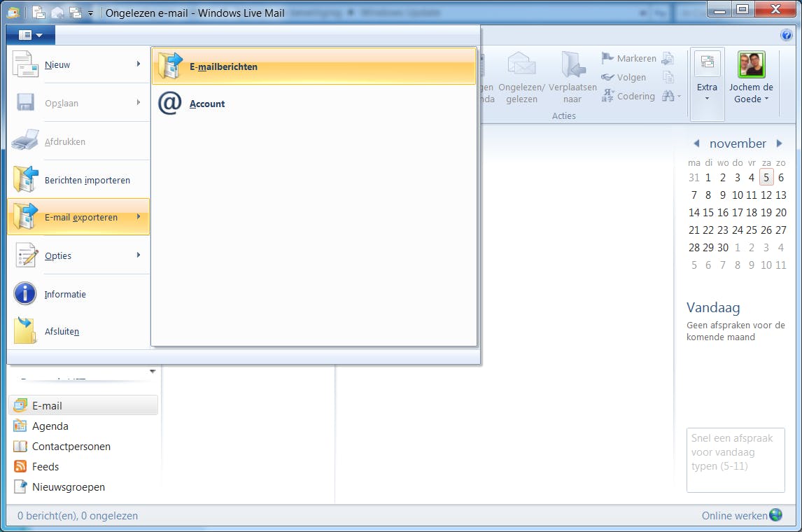Choose Afsluiten to exit
Screen dimensions: 802x532
tap(78, 331)
